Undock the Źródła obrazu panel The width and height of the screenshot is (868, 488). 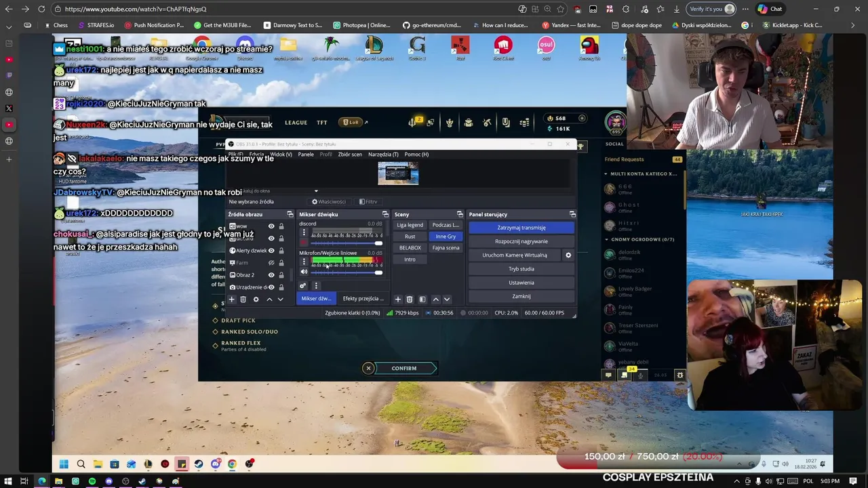290,214
